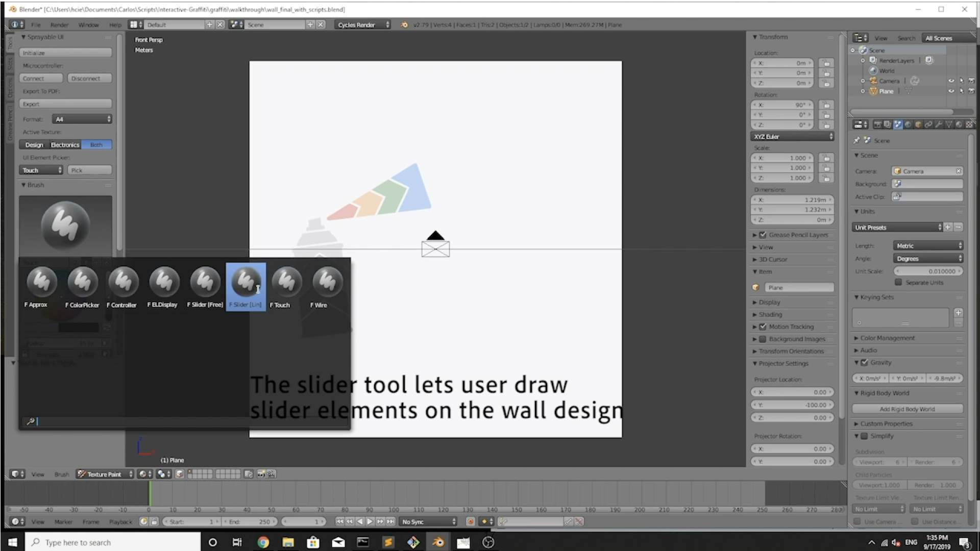The height and width of the screenshot is (551, 980).
Task: Open the Format A4 dropdown
Action: point(82,119)
